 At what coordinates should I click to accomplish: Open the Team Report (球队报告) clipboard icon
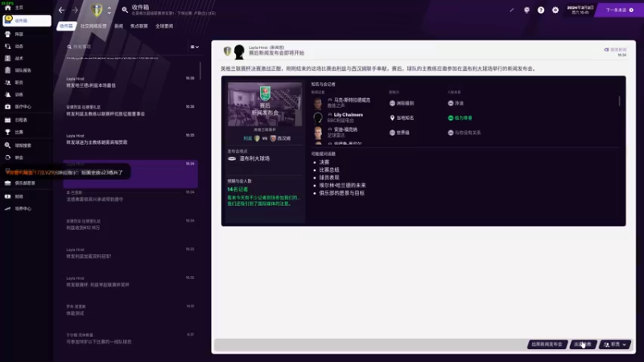pyautogui.click(x=8, y=70)
